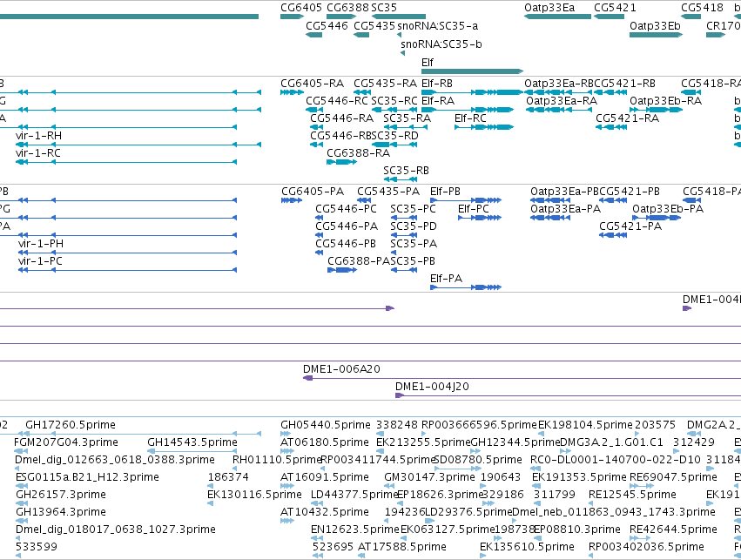The image size is (741, 560).
Task: Select transcript Elf-RC label
Action: point(470,118)
